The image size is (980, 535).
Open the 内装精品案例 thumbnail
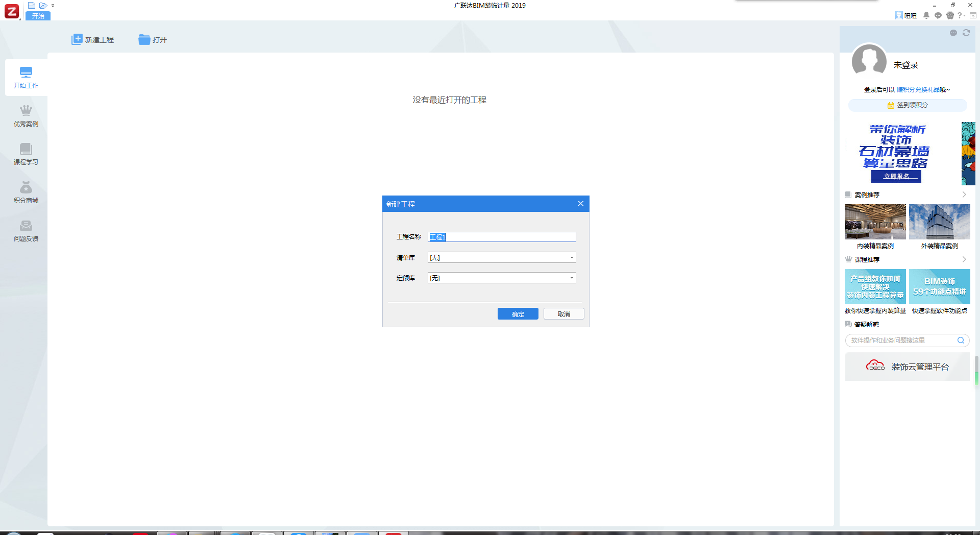point(875,222)
